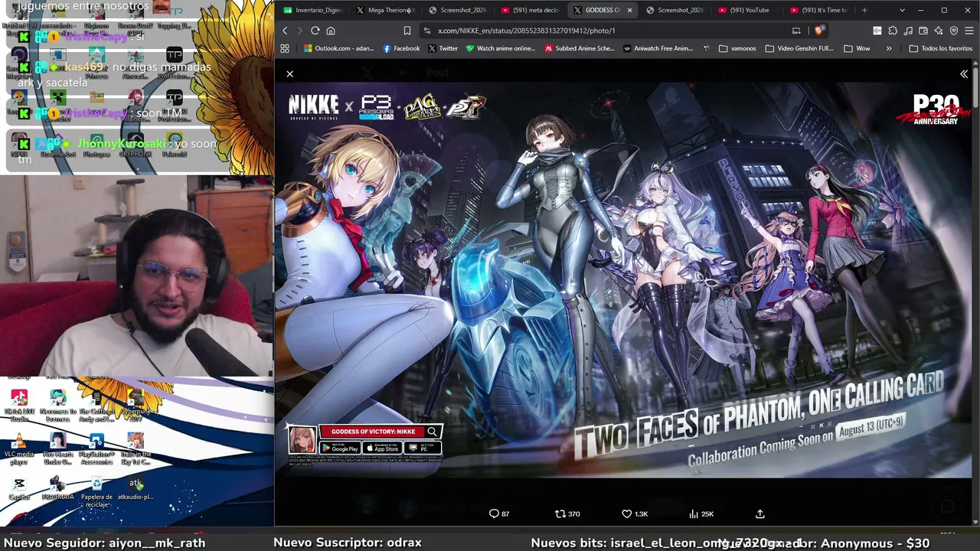The width and height of the screenshot is (980, 551).
Task: Open the Leo AI sparkle icon
Action: [939, 31]
